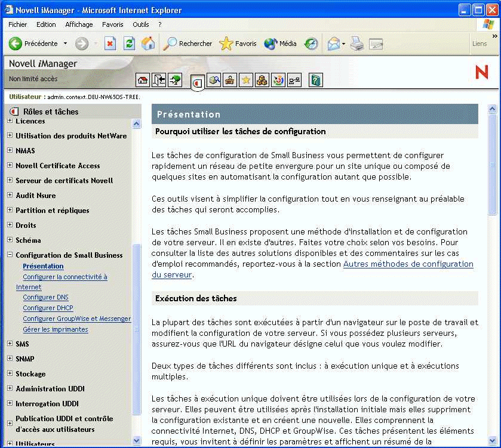Click the Stop page loading icon
Image resolution: width=501 pixels, height=448 pixels.
(x=110, y=44)
